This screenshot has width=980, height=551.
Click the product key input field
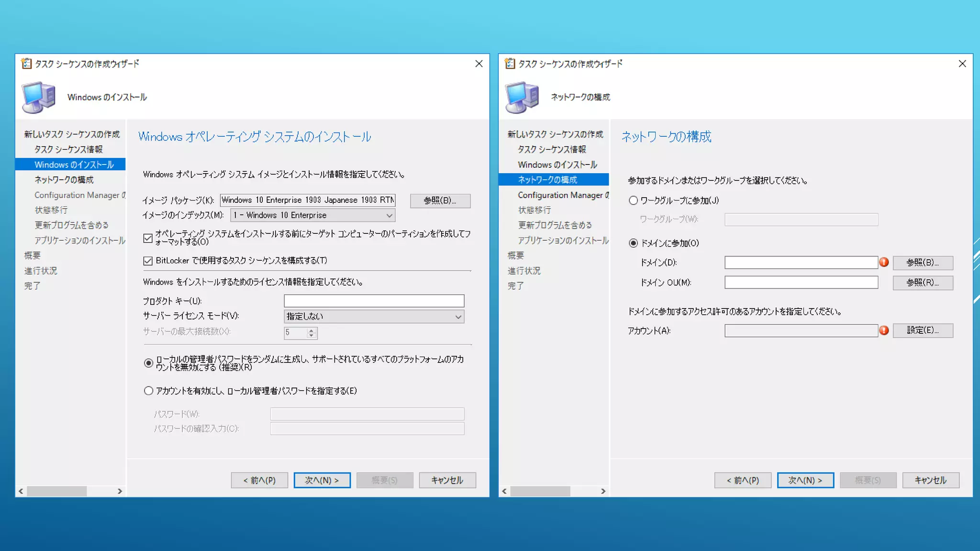(374, 301)
